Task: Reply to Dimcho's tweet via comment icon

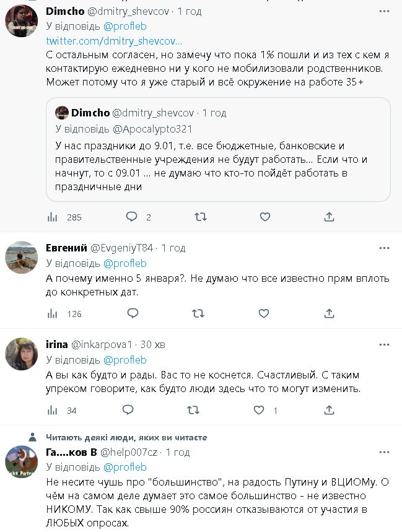Action: [131, 217]
